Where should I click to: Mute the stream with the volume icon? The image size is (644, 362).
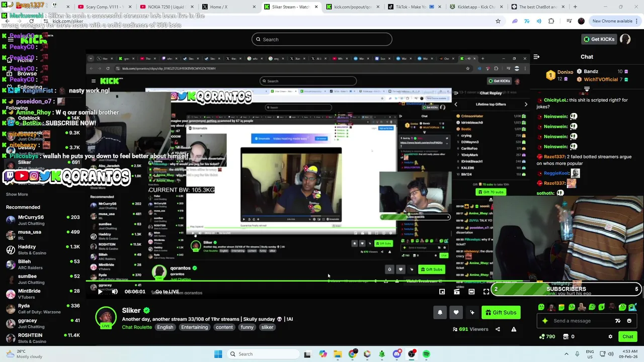(115, 292)
